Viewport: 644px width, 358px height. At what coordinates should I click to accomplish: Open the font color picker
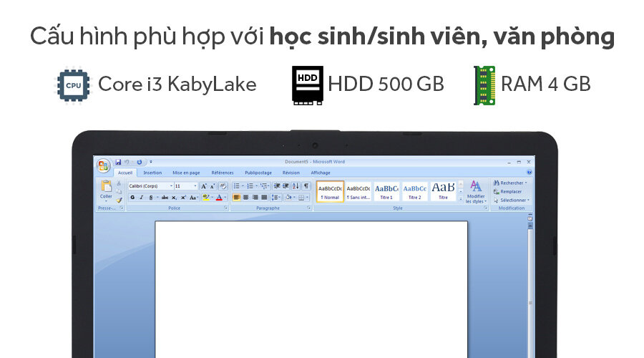click(x=220, y=197)
